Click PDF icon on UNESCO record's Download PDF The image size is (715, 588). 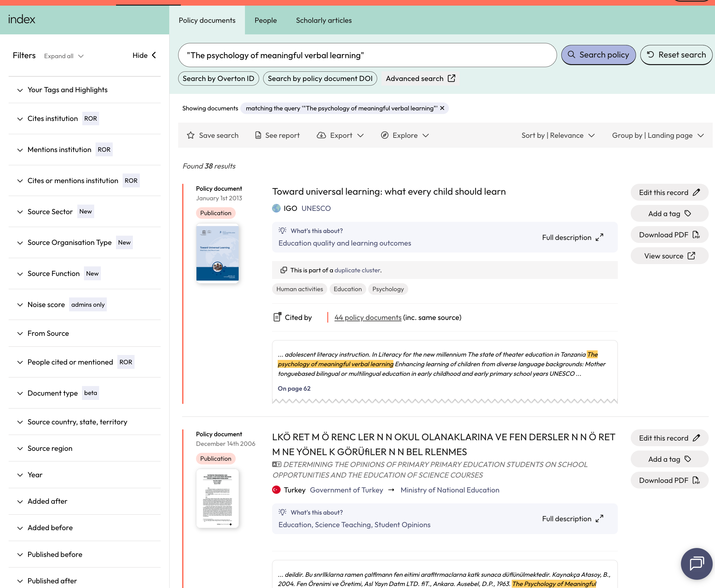click(x=696, y=235)
